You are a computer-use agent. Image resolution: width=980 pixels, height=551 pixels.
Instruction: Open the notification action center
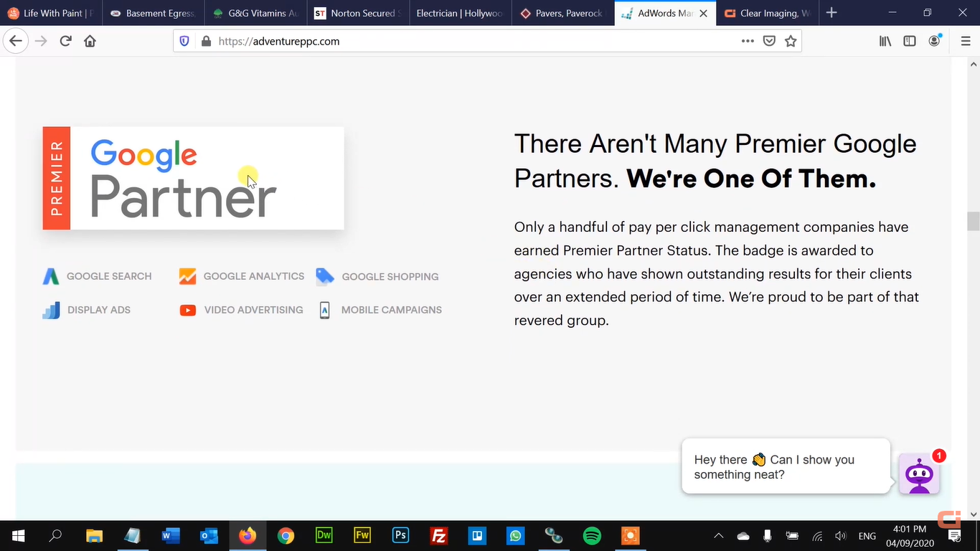click(955, 536)
